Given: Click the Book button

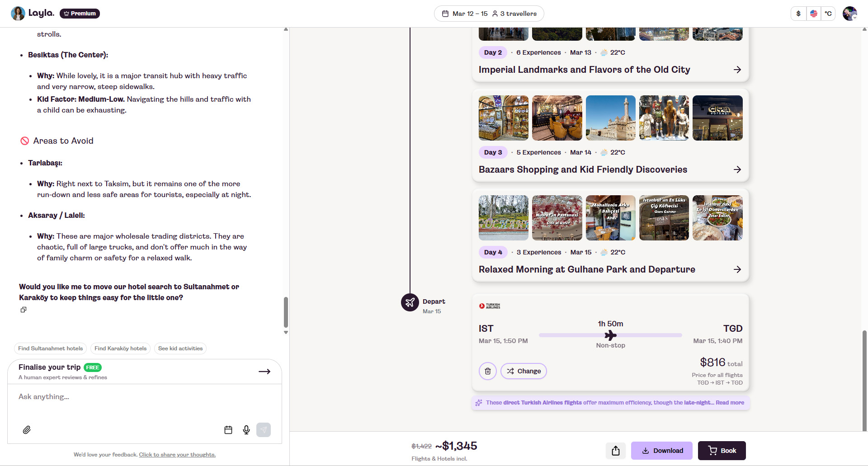Looking at the screenshot, I should [722, 451].
